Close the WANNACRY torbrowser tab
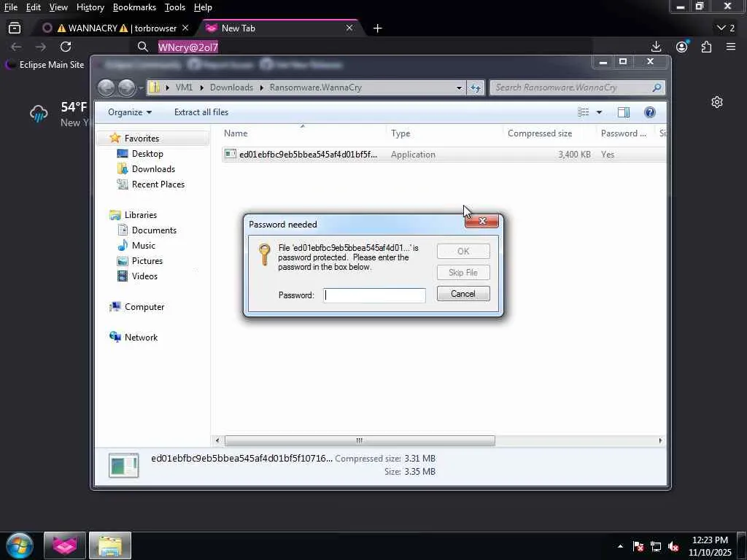The height and width of the screenshot is (560, 747). tap(185, 28)
